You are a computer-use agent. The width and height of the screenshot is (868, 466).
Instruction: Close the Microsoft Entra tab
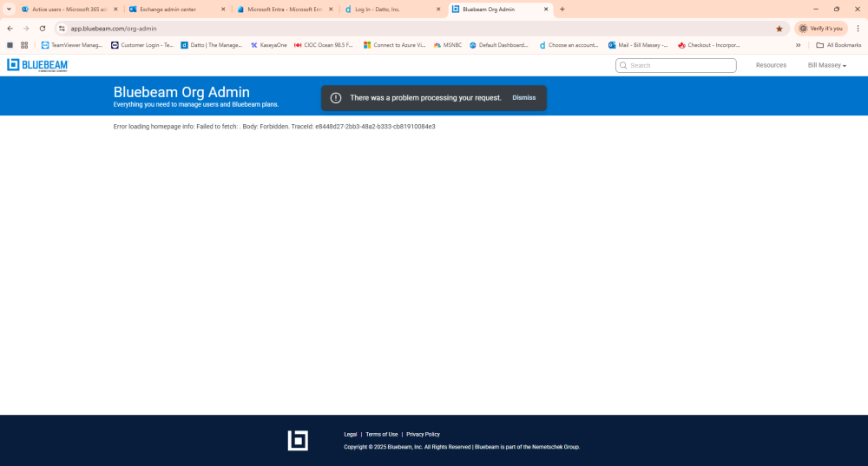pyautogui.click(x=331, y=10)
